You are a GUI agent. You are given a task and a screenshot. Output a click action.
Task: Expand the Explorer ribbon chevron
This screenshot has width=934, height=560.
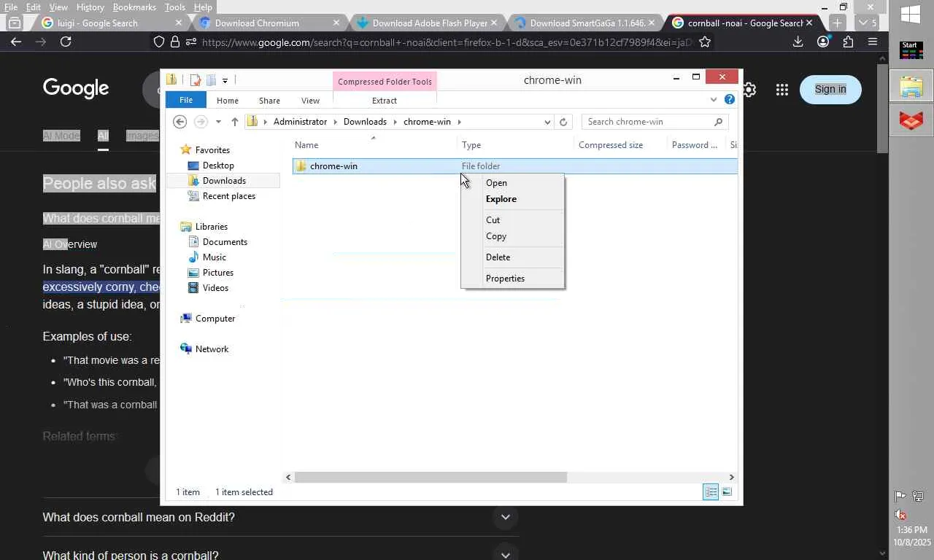click(714, 100)
